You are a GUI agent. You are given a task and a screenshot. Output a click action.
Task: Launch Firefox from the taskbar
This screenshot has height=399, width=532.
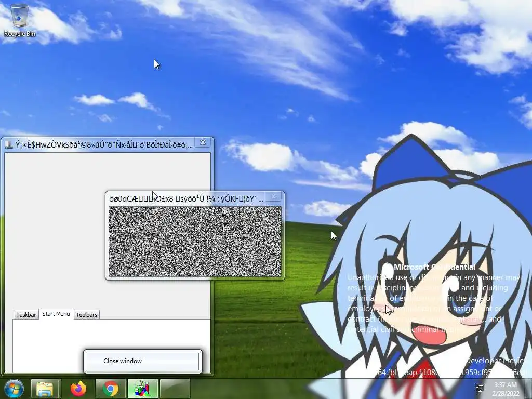coord(78,389)
